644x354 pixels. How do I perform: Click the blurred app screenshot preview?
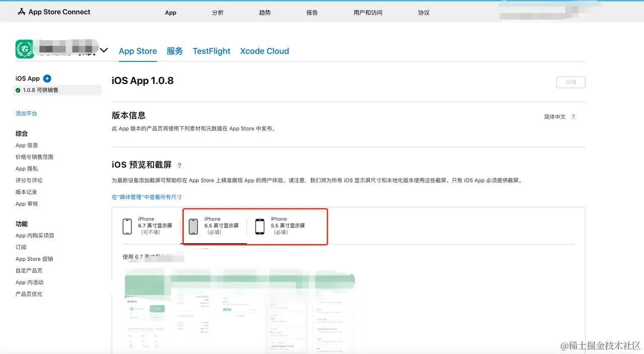pyautogui.click(x=239, y=312)
